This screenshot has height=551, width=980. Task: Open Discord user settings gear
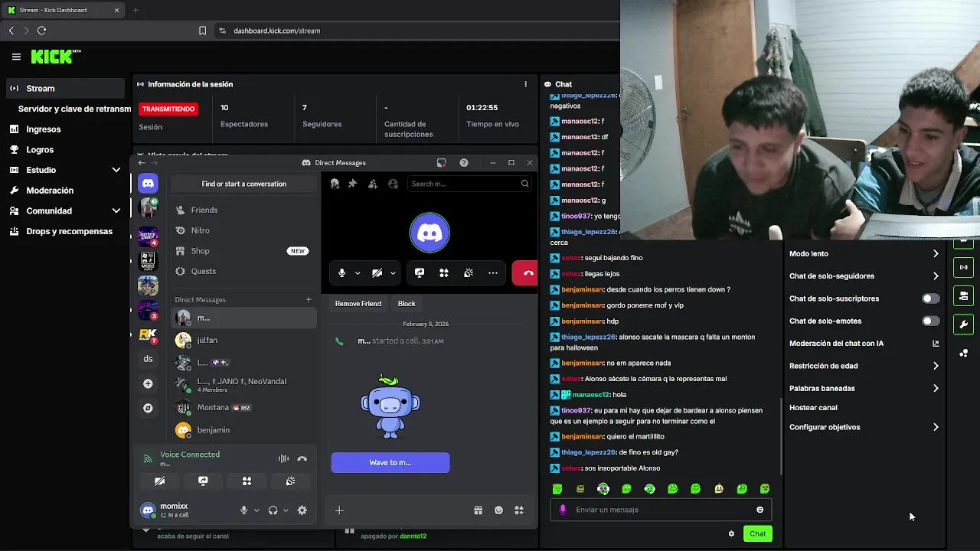(x=302, y=510)
